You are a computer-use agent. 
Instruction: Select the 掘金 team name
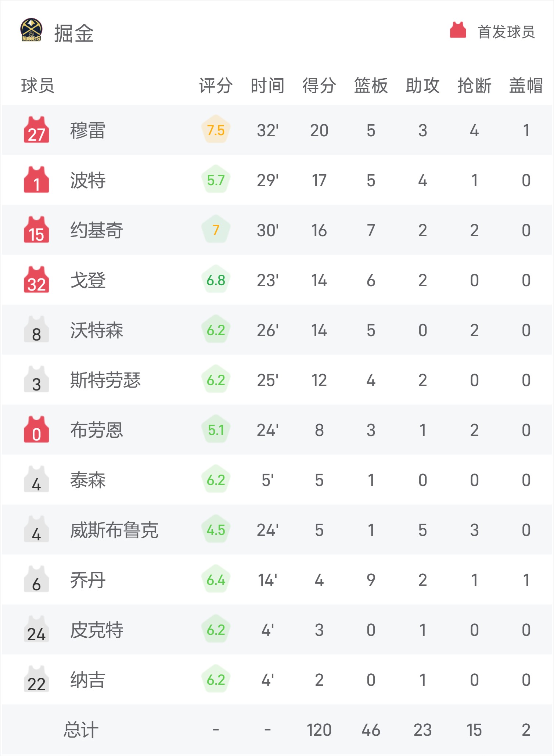coord(74,33)
